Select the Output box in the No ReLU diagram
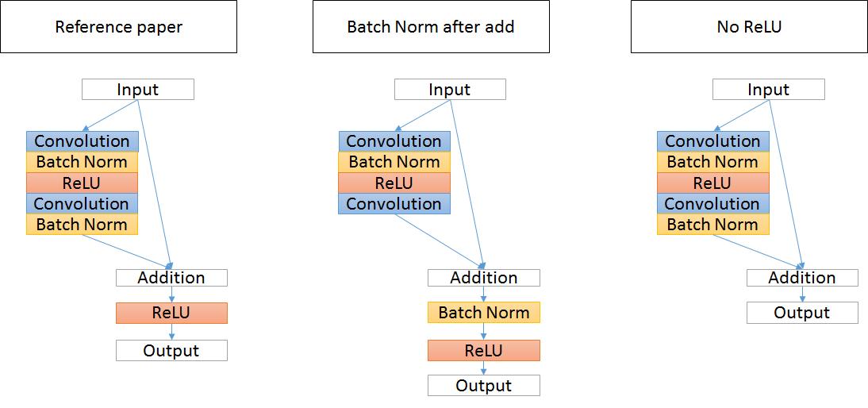 (802, 313)
